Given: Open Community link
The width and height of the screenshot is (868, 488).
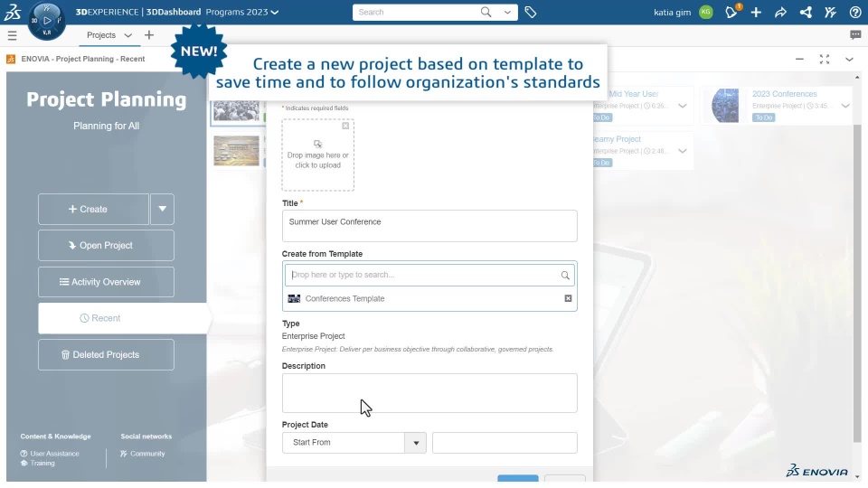Looking at the screenshot, I should [147, 454].
